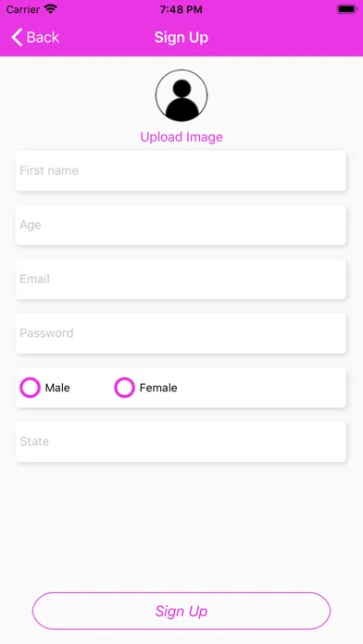Tap the Wi-Fi status icon
This screenshot has height=644, width=363.
tap(51, 9)
